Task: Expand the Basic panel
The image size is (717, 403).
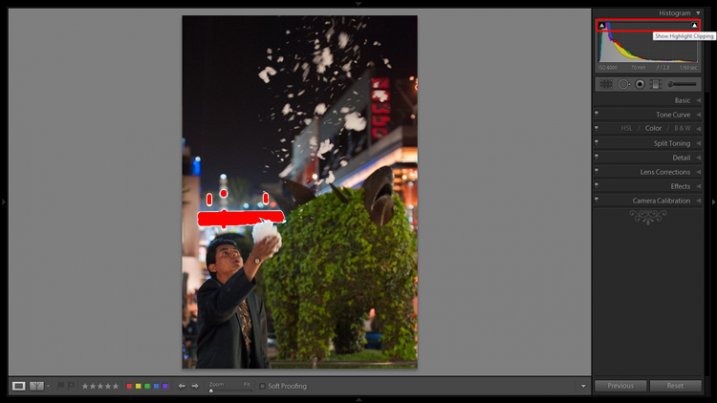Action: pyautogui.click(x=682, y=100)
